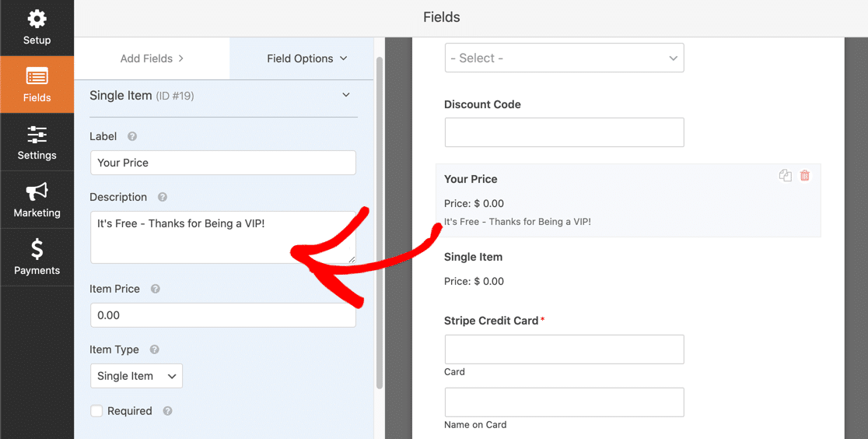Open the Select dropdown in form preview
The height and width of the screenshot is (439, 868).
pyautogui.click(x=564, y=58)
